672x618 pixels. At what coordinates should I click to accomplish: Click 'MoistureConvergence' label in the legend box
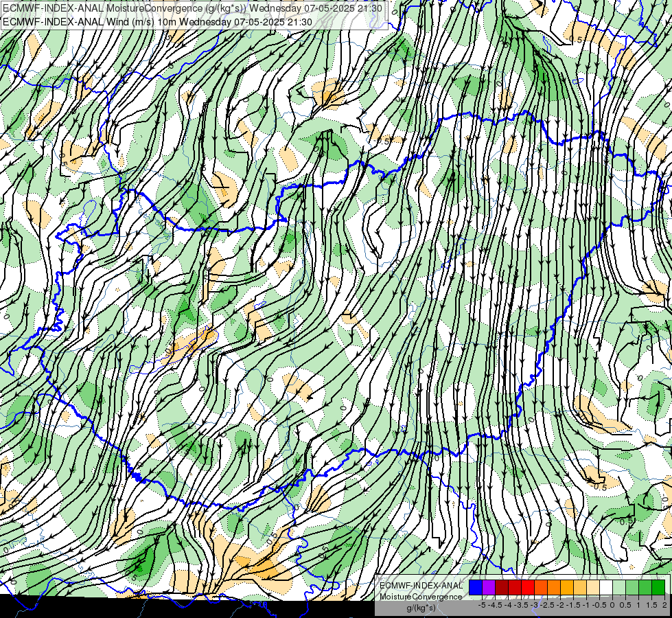pyautogui.click(x=421, y=597)
